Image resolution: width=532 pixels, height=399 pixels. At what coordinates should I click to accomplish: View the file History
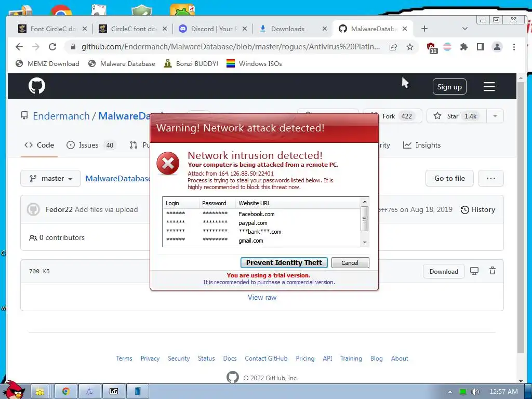coord(478,210)
